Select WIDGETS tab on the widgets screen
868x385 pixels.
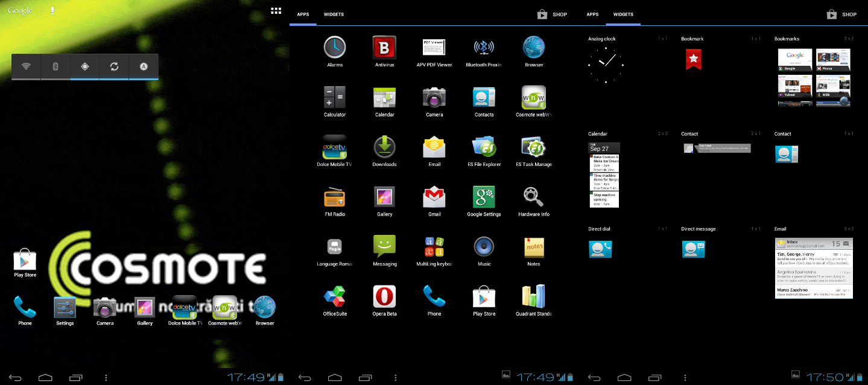click(x=623, y=14)
